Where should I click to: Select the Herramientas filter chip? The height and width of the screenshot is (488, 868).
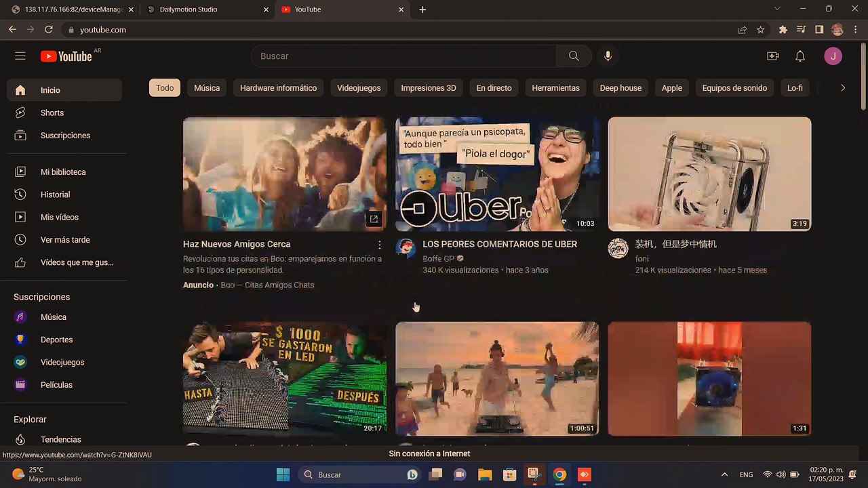tap(555, 88)
